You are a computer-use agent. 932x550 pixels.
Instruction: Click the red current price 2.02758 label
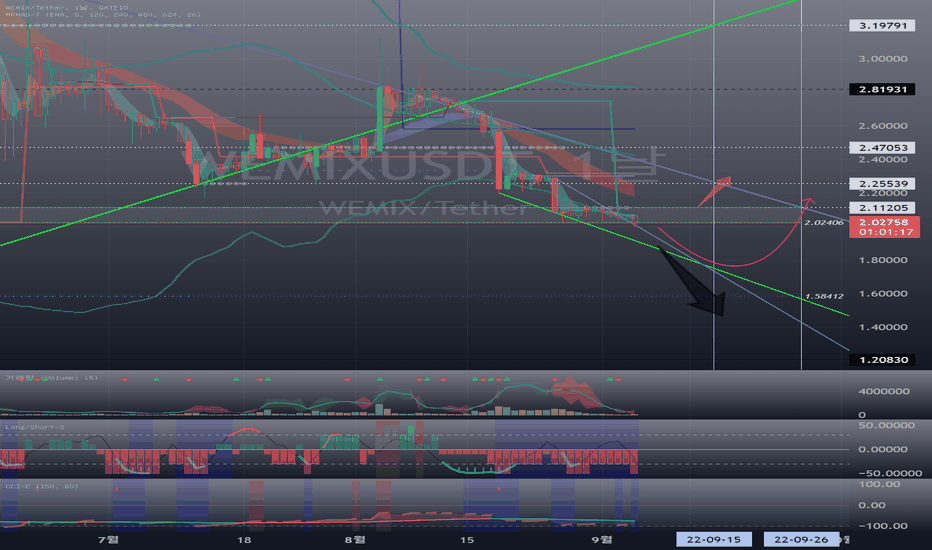pos(884,227)
